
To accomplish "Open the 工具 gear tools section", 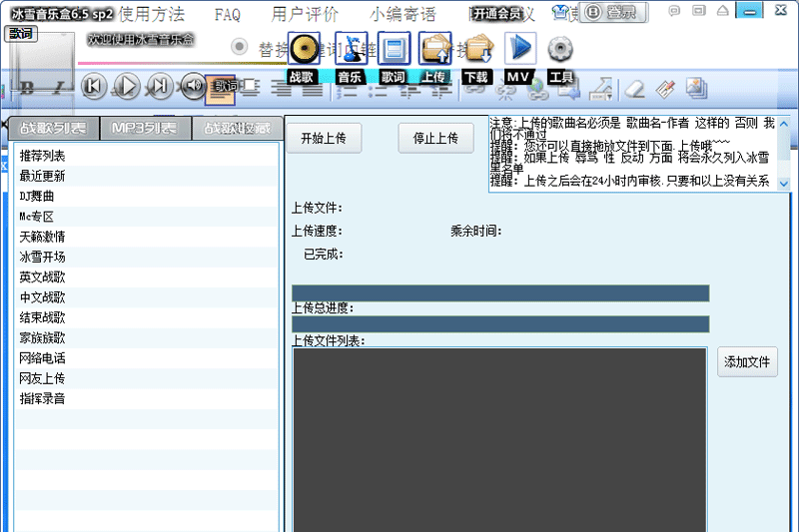I will pyautogui.click(x=560, y=49).
